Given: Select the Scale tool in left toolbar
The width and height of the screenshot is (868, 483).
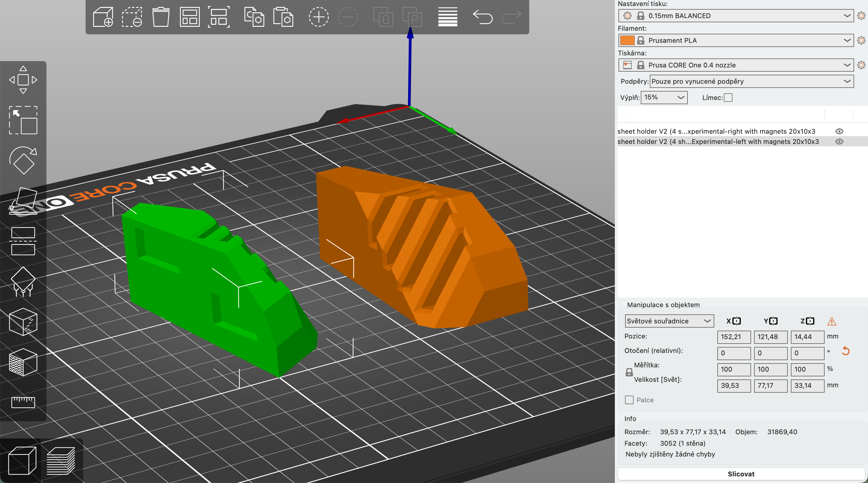Looking at the screenshot, I should [23, 120].
